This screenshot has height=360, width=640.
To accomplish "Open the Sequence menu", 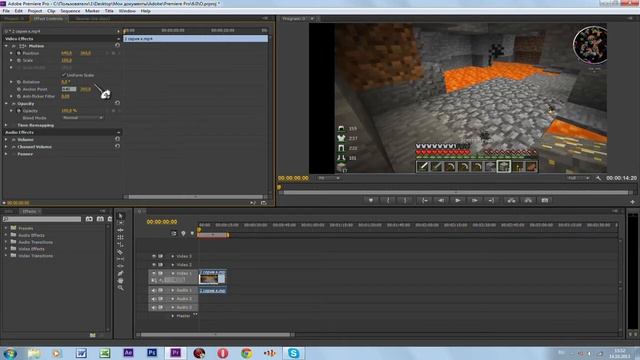I will [x=70, y=11].
